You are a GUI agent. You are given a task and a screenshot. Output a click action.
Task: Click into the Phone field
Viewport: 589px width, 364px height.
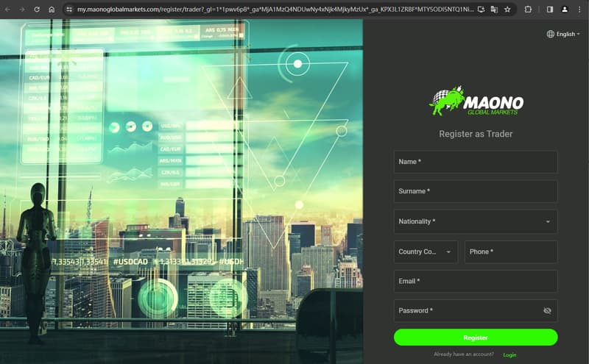click(x=511, y=251)
